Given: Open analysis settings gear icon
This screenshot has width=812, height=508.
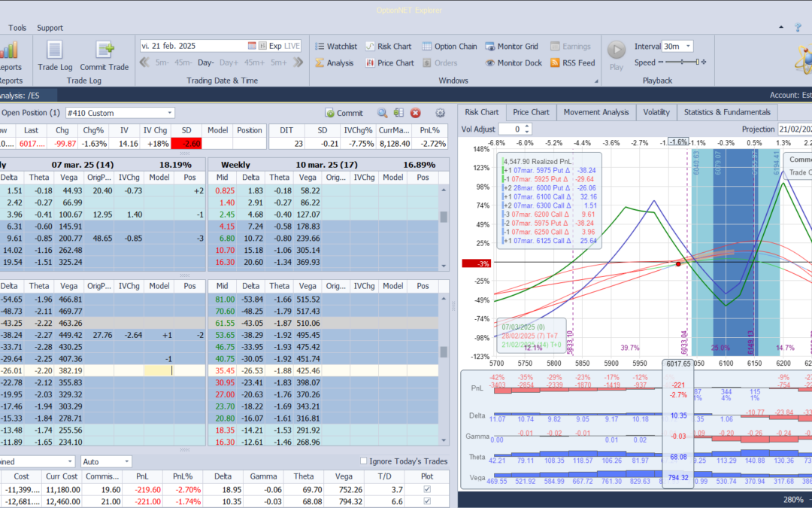Looking at the screenshot, I should (x=441, y=113).
